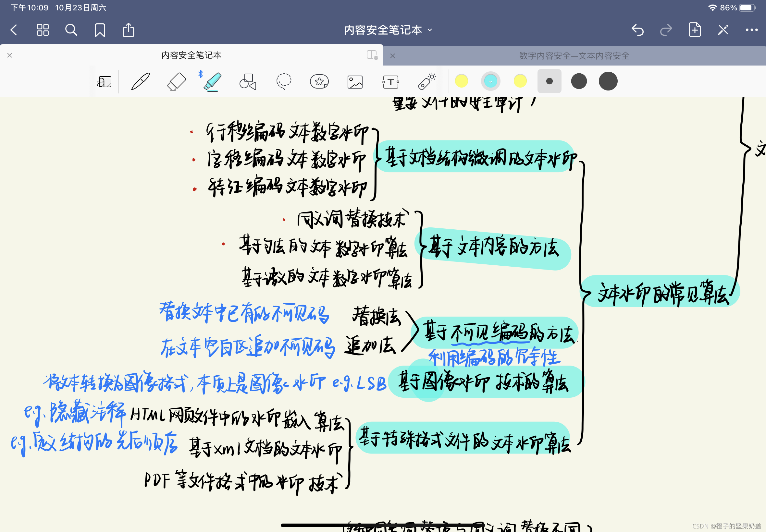Viewport: 766px width, 532px height.
Task: Open the selected cyan color dropdown
Action: click(490, 81)
